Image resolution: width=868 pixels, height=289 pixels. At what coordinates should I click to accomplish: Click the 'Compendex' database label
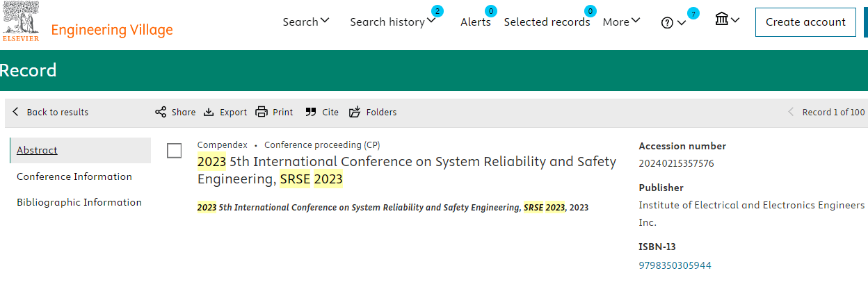[x=223, y=145]
